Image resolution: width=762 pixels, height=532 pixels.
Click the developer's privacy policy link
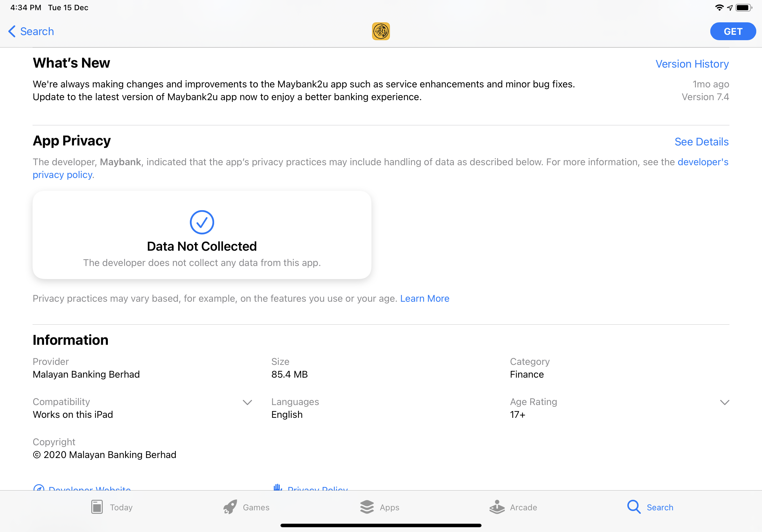pyautogui.click(x=703, y=162)
